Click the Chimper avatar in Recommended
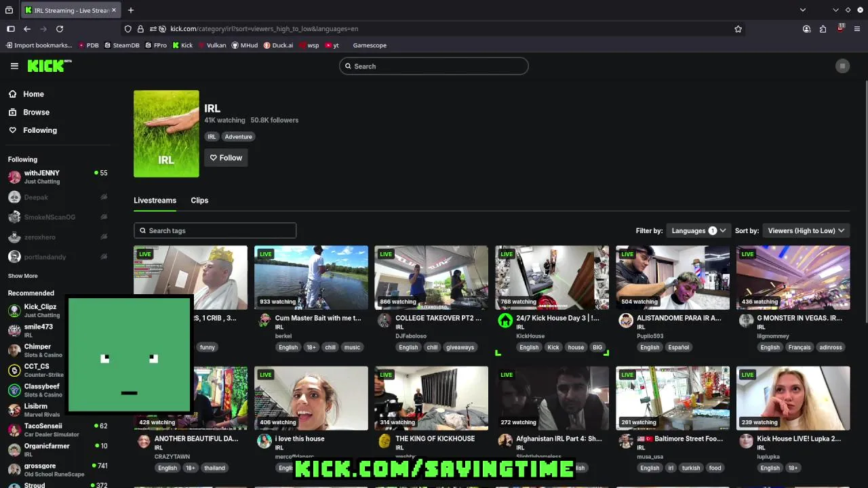 coord(14,350)
